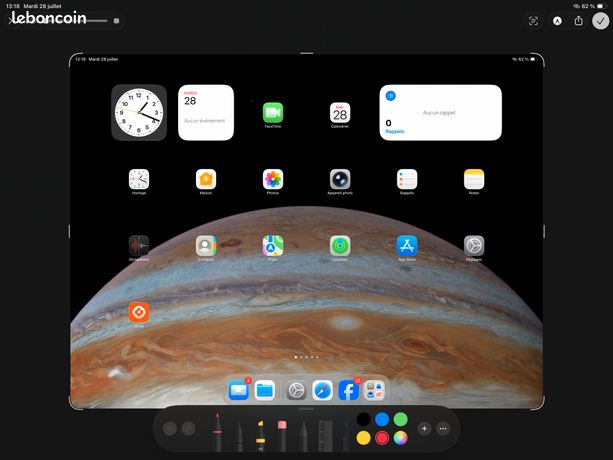The image size is (613, 460).
Task: Tap FaceTime icon in the screenshot preview
Action: coord(273,113)
